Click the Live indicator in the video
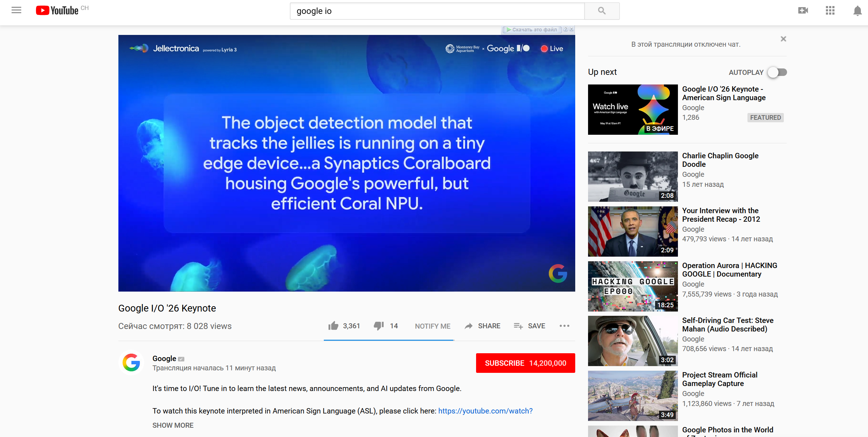Screen dimensions: 868x437 (x=552, y=49)
